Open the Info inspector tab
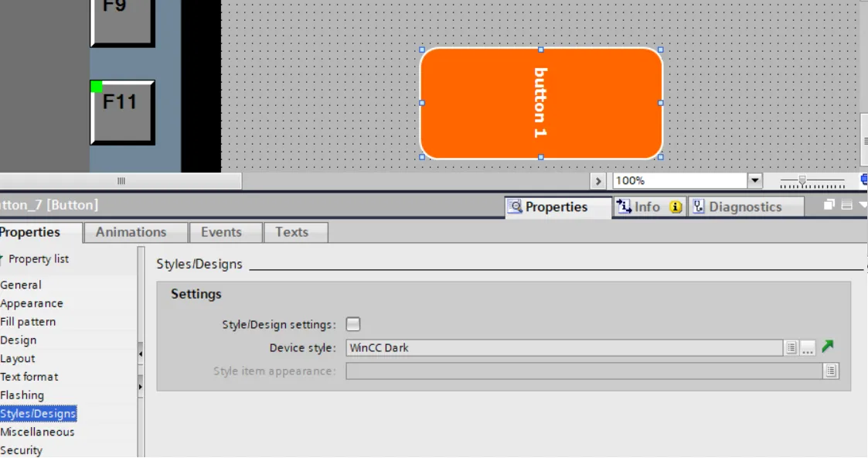Image resolution: width=868 pixels, height=458 pixels. pyautogui.click(x=648, y=207)
